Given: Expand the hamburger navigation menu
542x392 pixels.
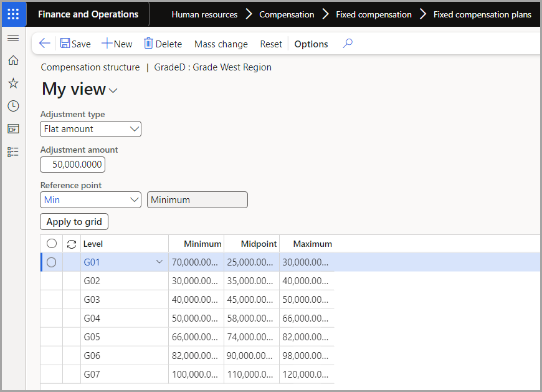Looking at the screenshot, I should [13, 38].
